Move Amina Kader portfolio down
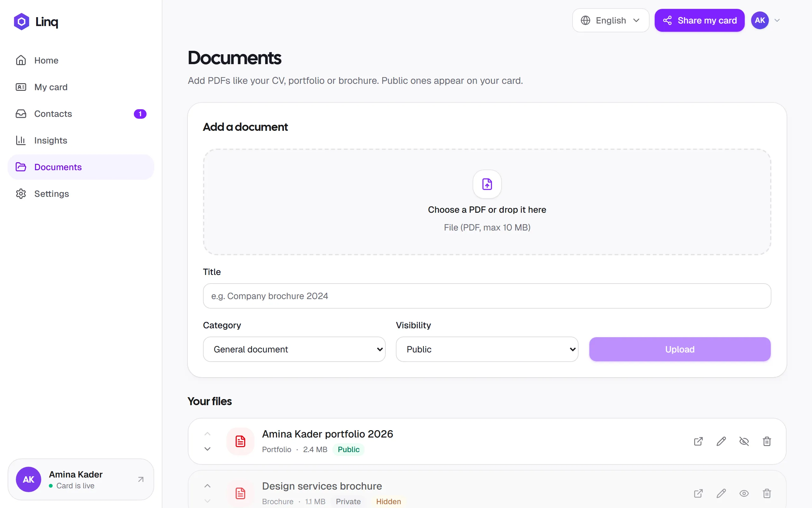812x508 pixels. click(207, 449)
